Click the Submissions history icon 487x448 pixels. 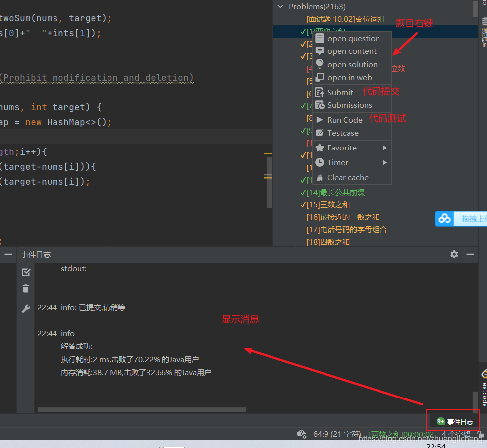319,105
